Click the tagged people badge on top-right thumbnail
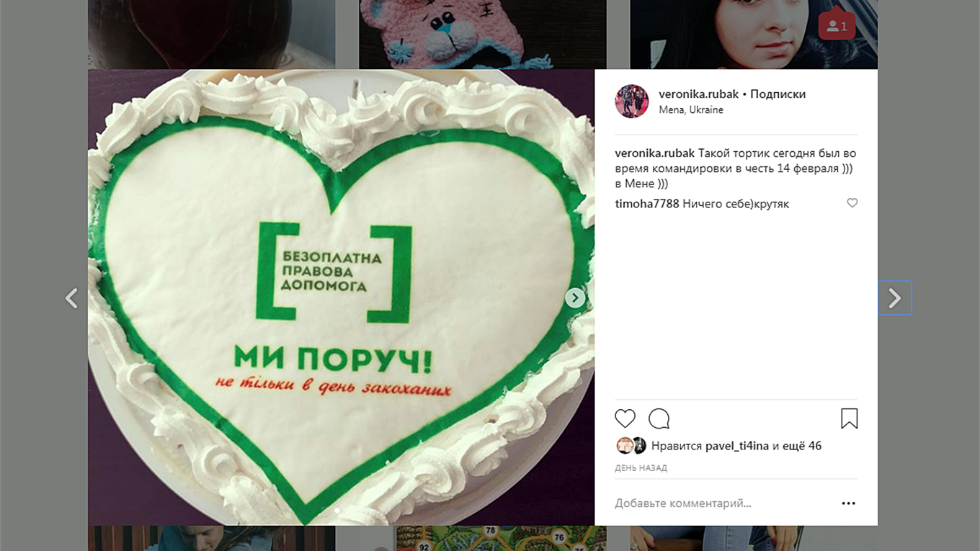980x551 pixels. click(837, 27)
